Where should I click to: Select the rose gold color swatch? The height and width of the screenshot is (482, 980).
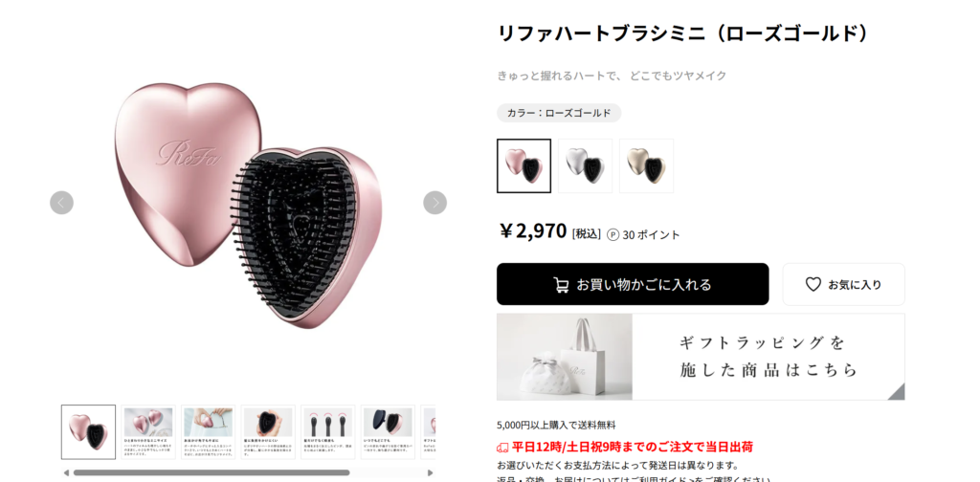click(523, 165)
